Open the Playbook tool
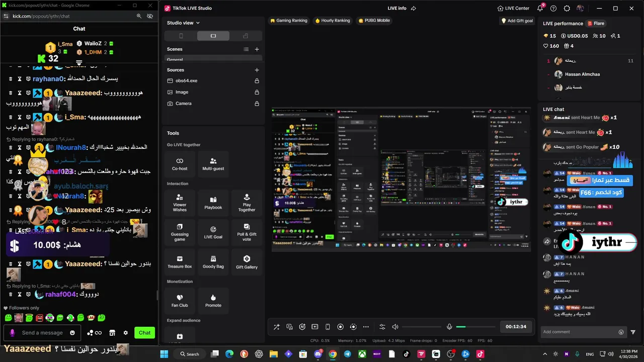 pyautogui.click(x=213, y=203)
